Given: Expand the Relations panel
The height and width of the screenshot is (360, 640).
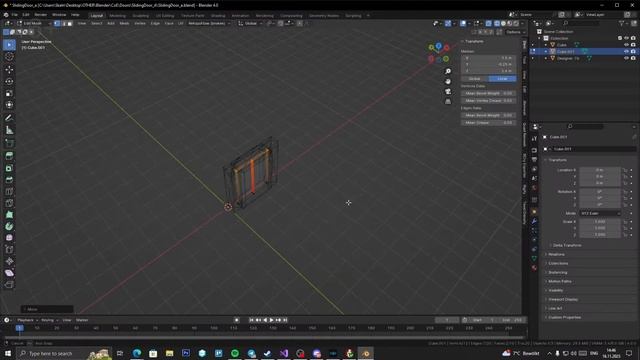Looking at the screenshot, I should (556, 254).
